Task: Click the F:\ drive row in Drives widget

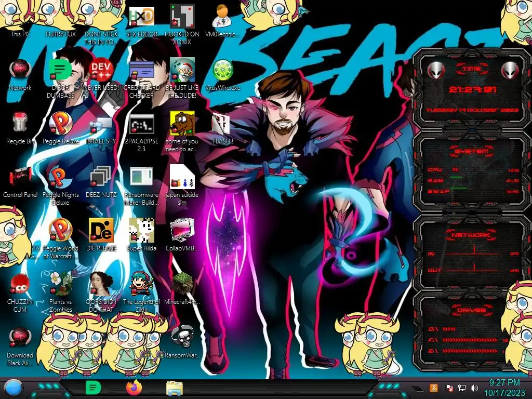Action: pos(468,340)
